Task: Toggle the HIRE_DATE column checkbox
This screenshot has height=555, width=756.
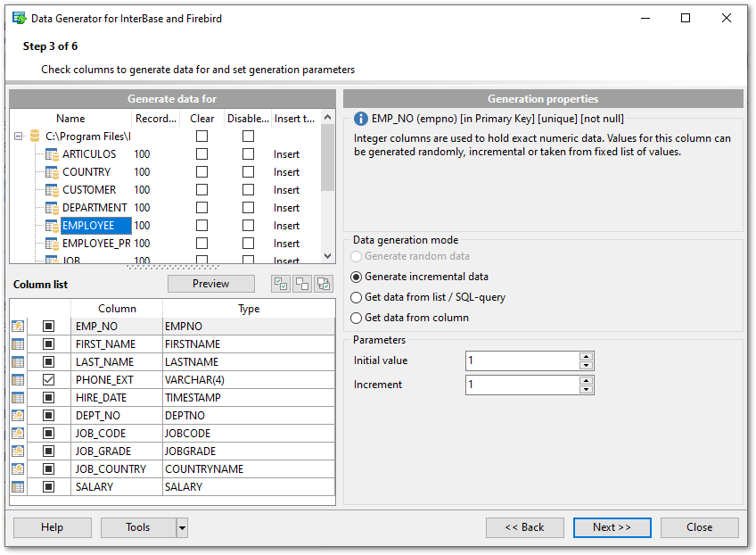Action: click(49, 398)
